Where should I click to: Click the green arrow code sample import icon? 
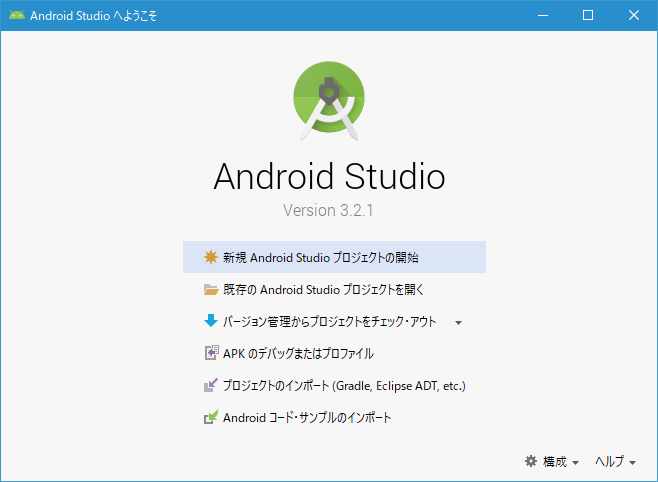pyautogui.click(x=211, y=417)
